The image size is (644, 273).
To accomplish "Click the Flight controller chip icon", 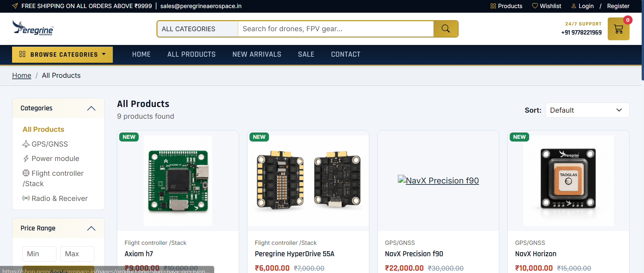I will tap(26, 173).
